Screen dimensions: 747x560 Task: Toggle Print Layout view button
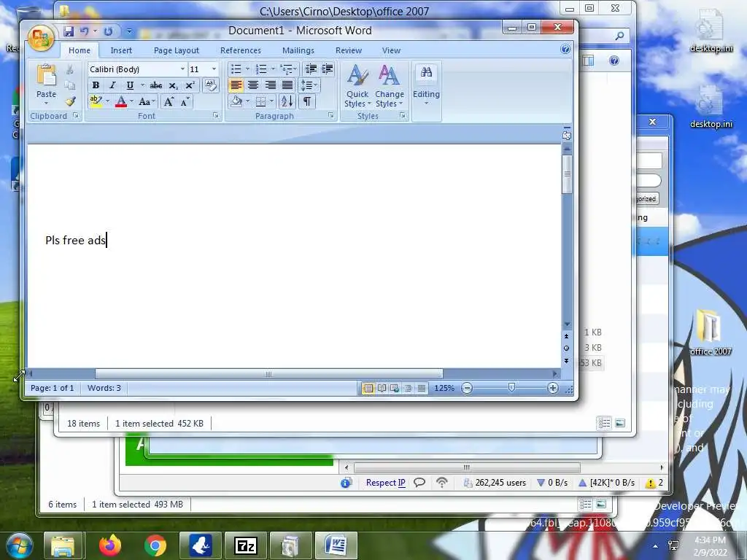(368, 388)
